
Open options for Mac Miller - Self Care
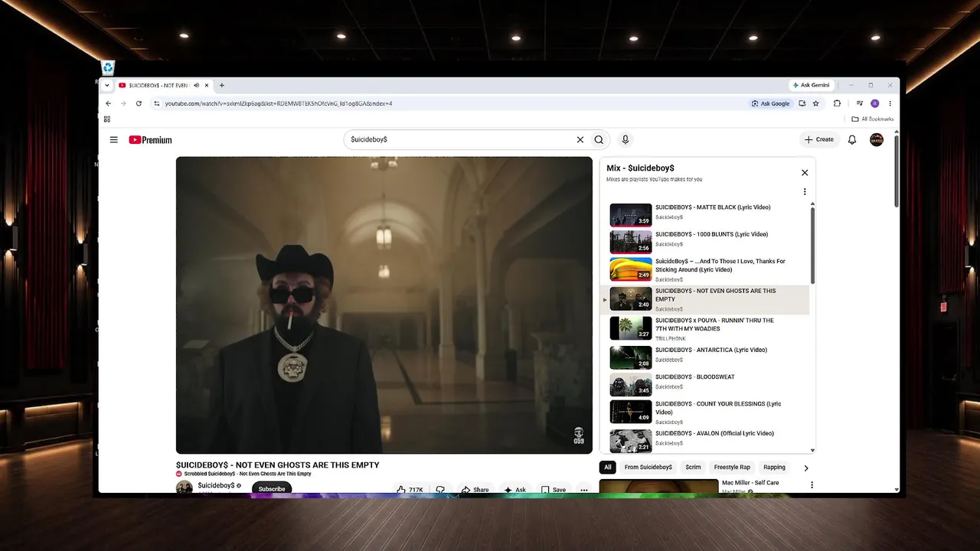812,484
